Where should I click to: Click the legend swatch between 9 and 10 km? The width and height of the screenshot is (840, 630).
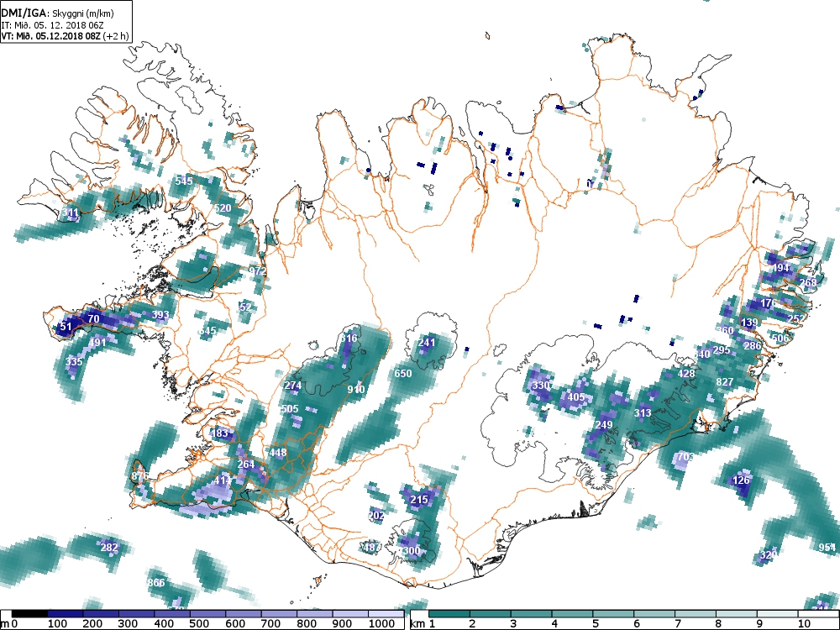(x=777, y=614)
